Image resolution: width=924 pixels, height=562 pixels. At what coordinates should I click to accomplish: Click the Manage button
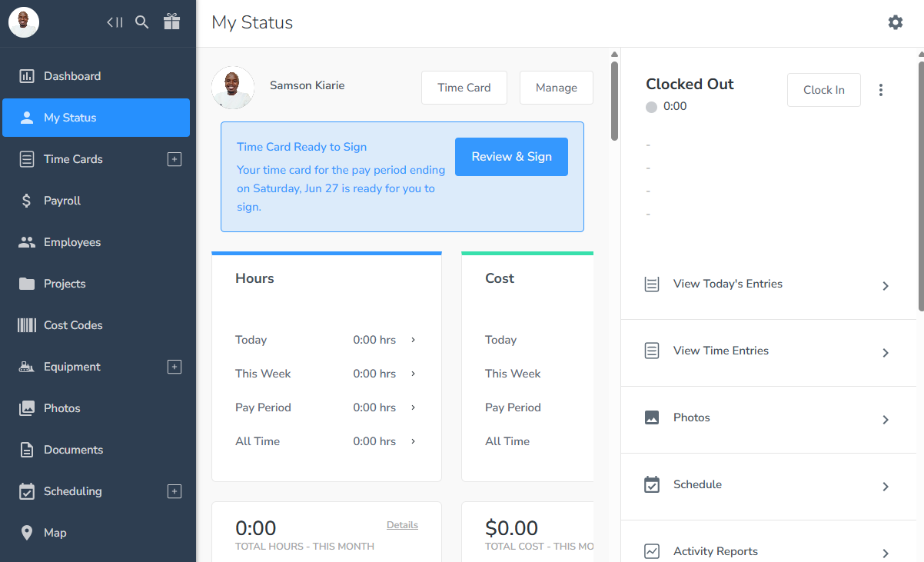tap(557, 88)
